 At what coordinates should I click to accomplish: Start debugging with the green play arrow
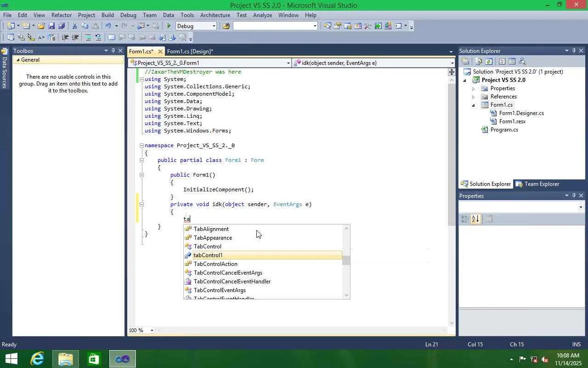click(169, 26)
